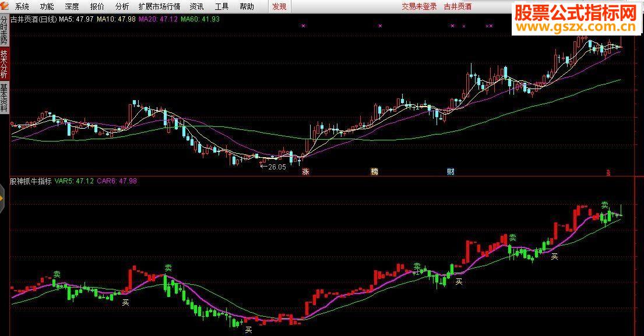Click the rightmost 卖 signal near chart end

605,205
